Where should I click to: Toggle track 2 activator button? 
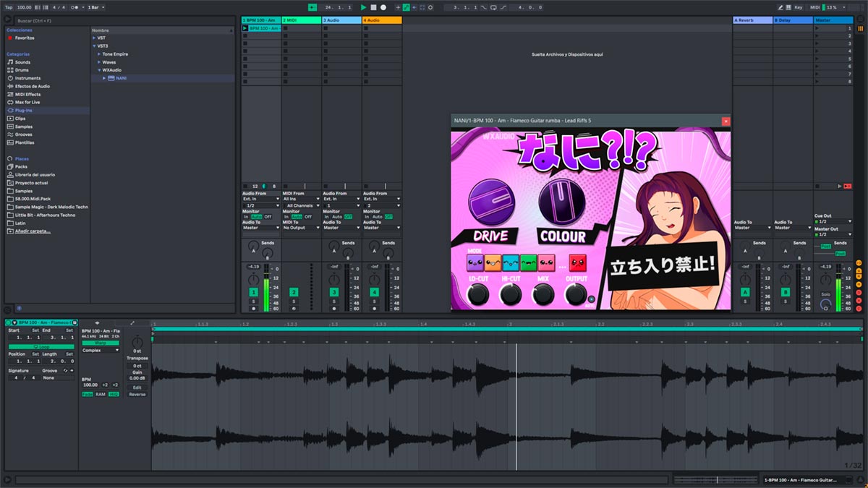[294, 291]
